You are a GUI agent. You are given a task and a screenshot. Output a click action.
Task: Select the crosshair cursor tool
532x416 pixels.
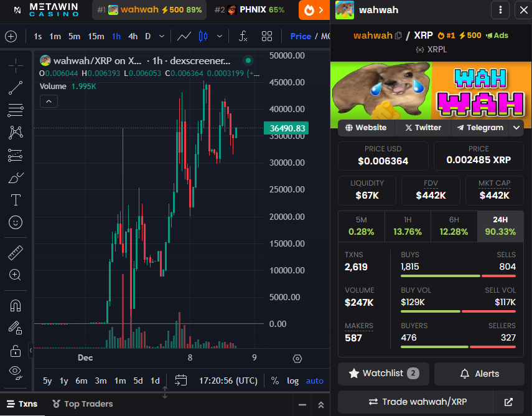(x=16, y=65)
